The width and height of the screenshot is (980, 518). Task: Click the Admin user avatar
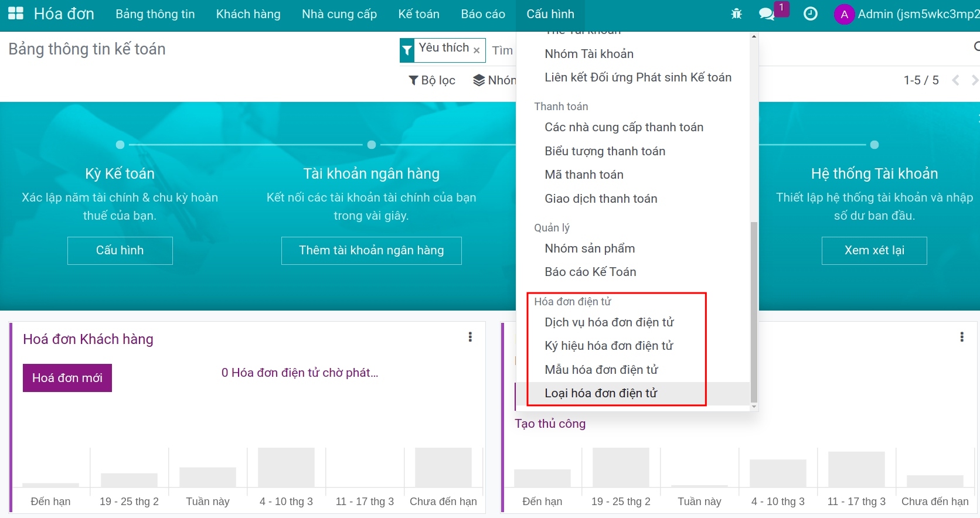click(x=844, y=15)
